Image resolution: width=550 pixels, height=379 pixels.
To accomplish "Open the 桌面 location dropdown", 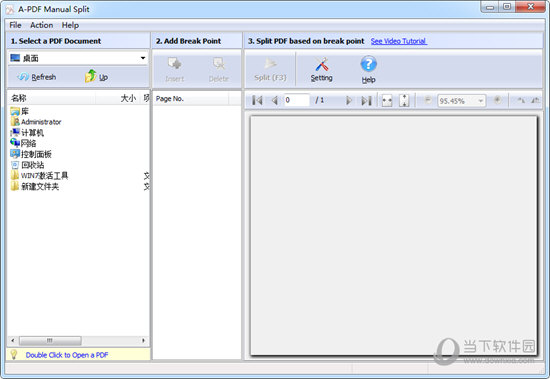I will point(143,58).
